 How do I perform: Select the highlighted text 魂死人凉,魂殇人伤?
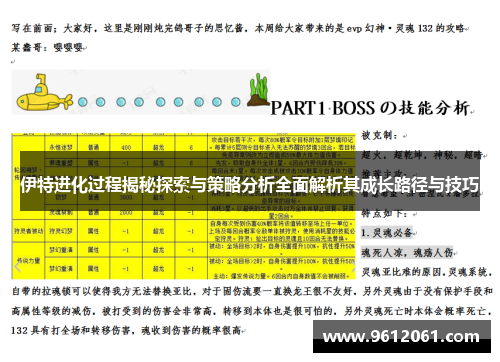point(407,252)
